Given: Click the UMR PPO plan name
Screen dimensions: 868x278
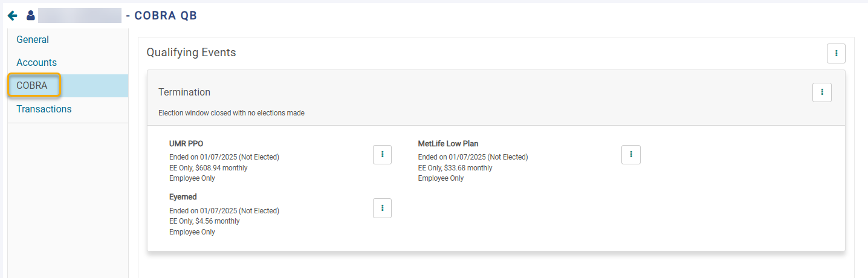Looking at the screenshot, I should coord(186,144).
